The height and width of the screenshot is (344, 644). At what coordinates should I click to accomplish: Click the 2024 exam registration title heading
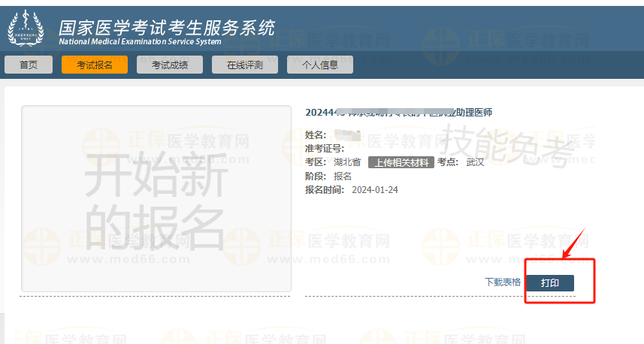(x=398, y=113)
